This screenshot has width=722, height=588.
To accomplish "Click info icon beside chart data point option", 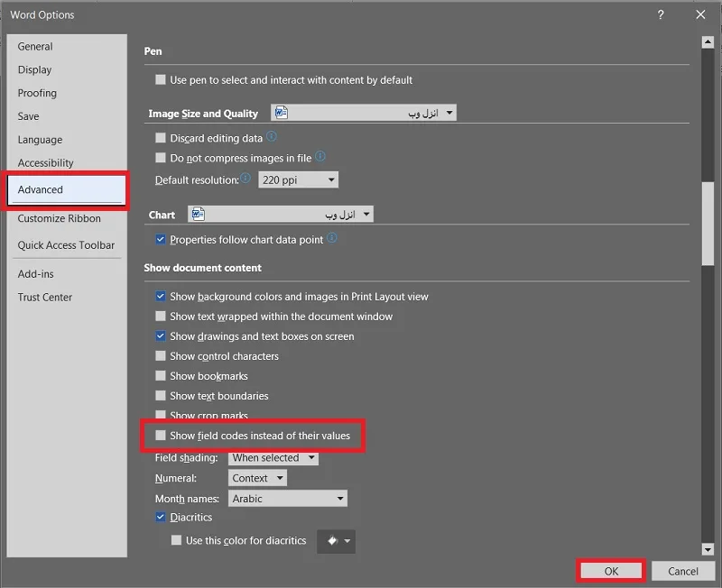I will [331, 238].
